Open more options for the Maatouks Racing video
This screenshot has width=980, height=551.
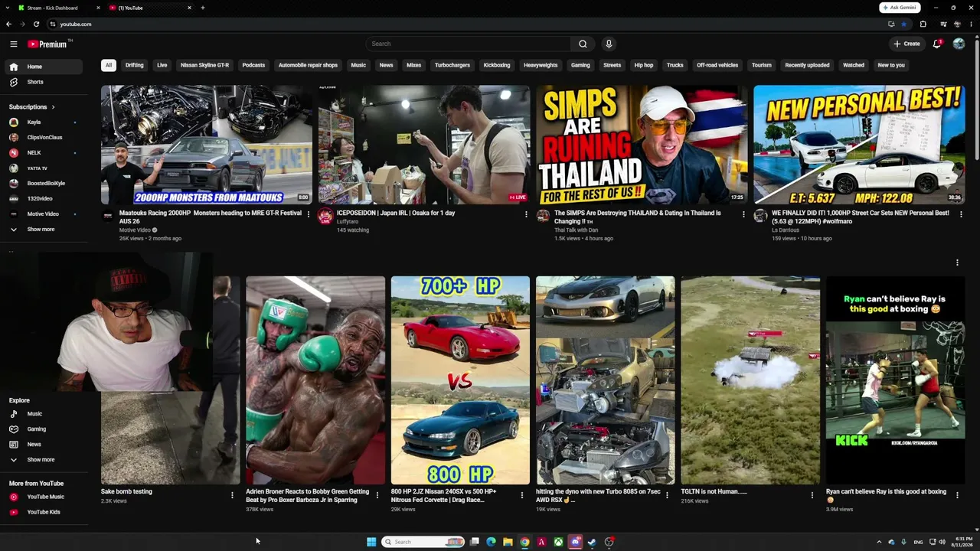(309, 214)
